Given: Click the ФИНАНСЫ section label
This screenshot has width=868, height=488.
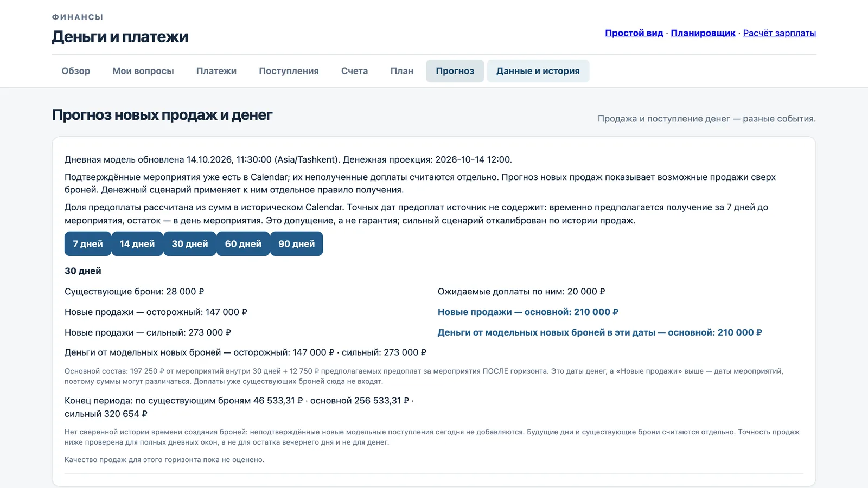Looking at the screenshot, I should tap(78, 17).
